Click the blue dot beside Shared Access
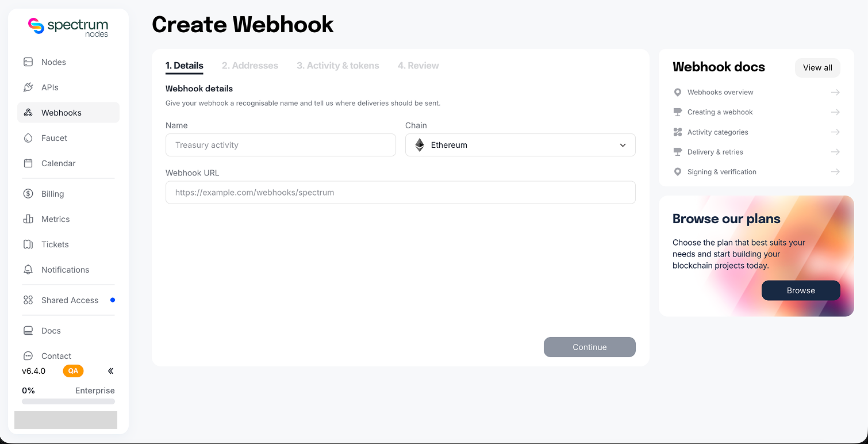The width and height of the screenshot is (868, 444). pyautogui.click(x=113, y=300)
